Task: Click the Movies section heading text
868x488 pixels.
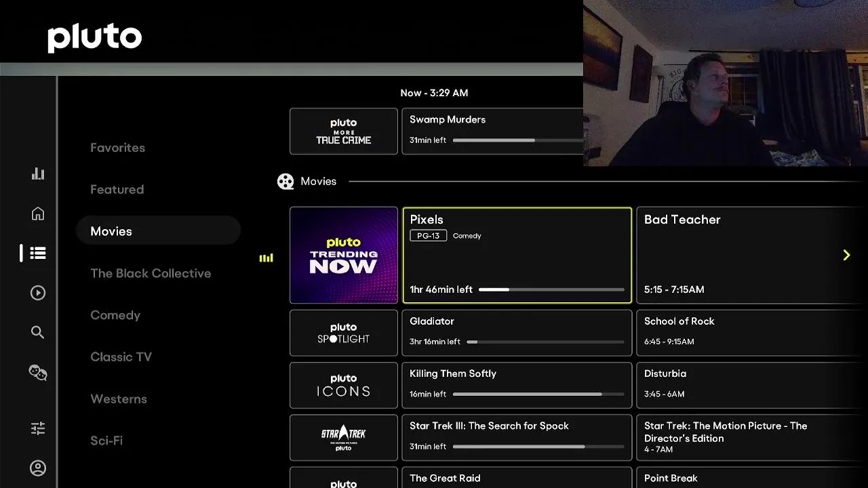Action: 319,181
